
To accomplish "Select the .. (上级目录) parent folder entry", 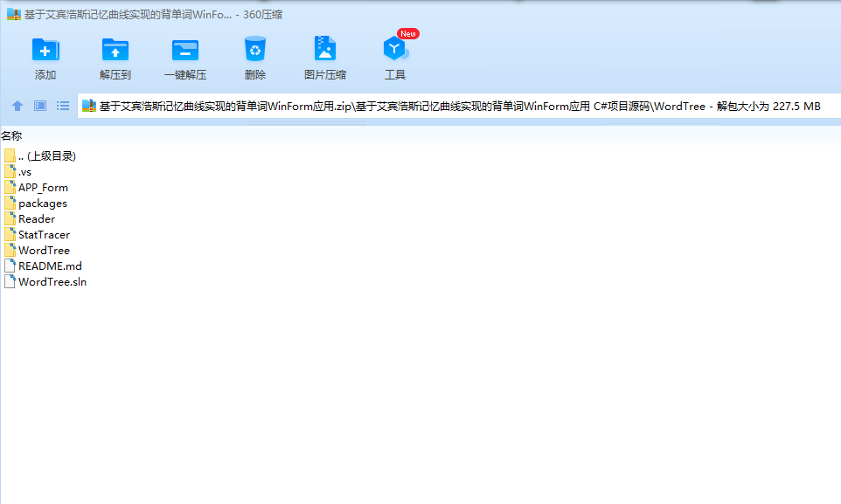I will (40, 156).
